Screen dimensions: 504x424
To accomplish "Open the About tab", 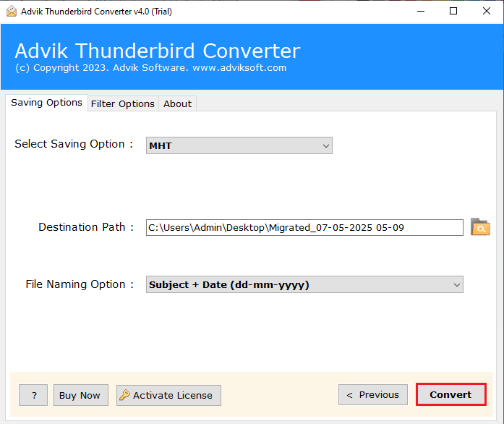I will [177, 103].
